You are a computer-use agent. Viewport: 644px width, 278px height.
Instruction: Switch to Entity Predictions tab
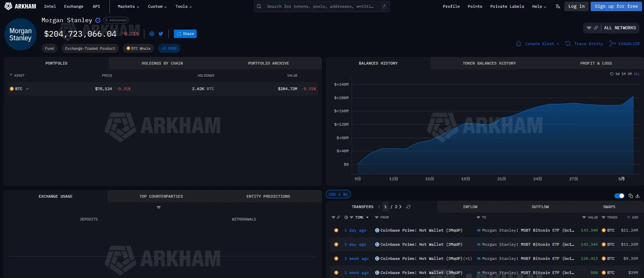[268, 196]
